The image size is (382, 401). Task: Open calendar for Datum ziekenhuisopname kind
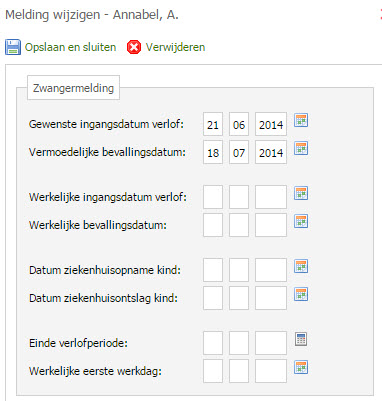pyautogui.click(x=301, y=266)
